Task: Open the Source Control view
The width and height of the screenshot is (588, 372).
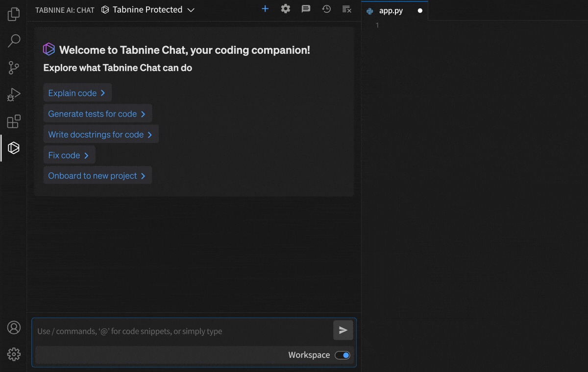Action: (x=14, y=68)
